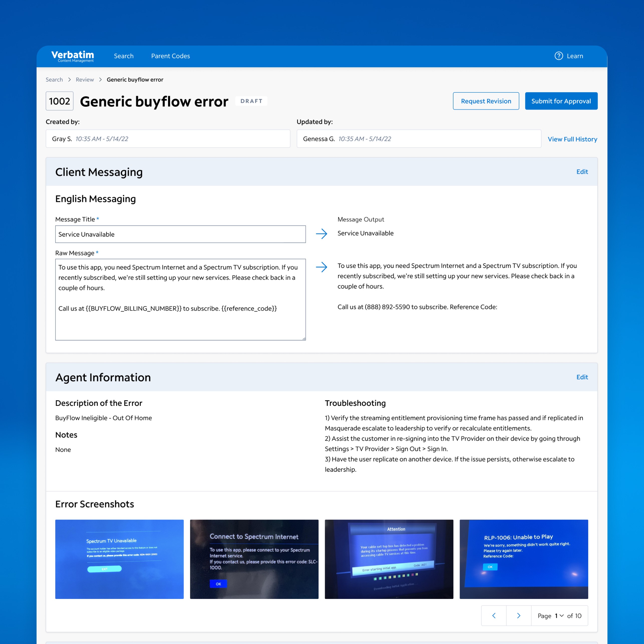Open the Page number dropdown

559,616
